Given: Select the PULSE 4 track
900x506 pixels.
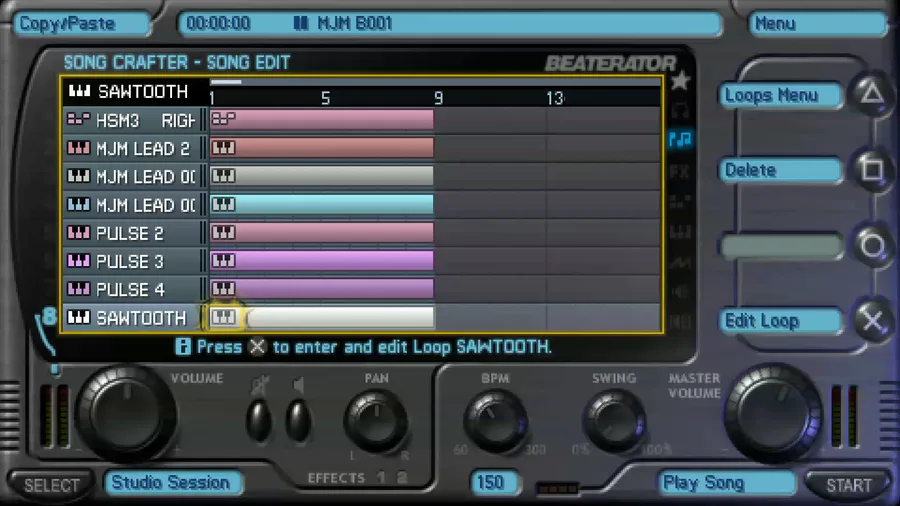Looking at the screenshot, I should click(133, 290).
